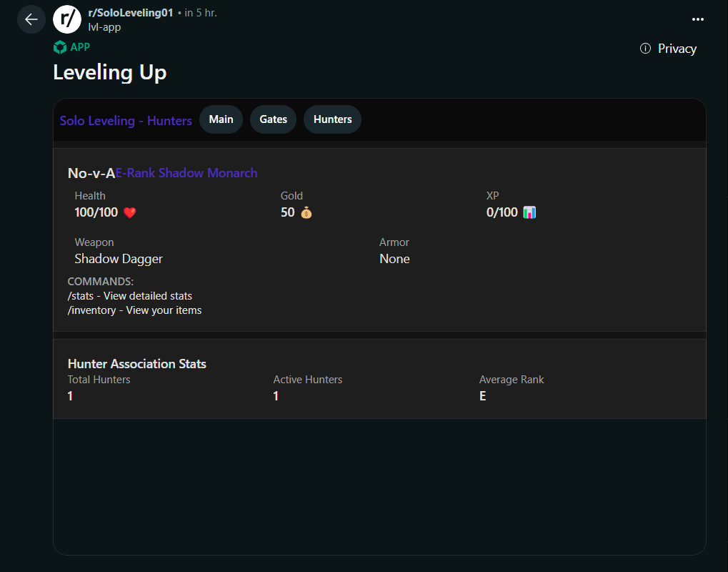728x572 pixels.
Task: Click the No-v-A hunter name
Action: (91, 173)
